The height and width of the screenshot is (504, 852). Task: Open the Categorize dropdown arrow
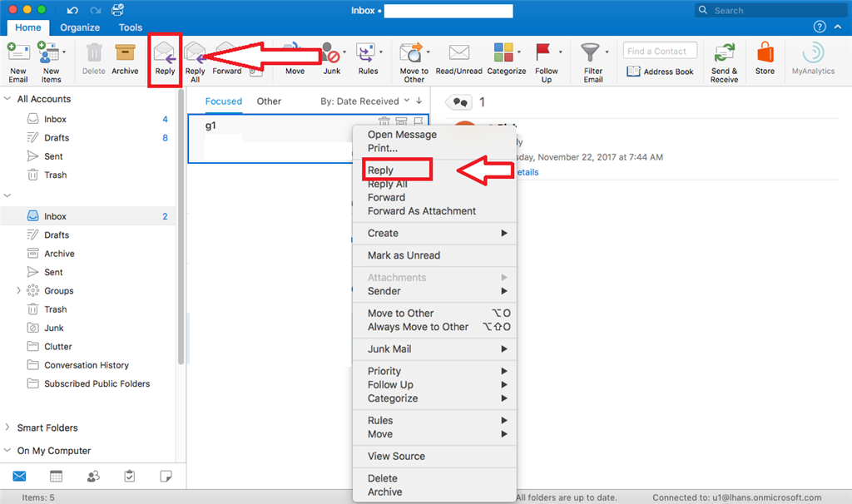coord(519,52)
